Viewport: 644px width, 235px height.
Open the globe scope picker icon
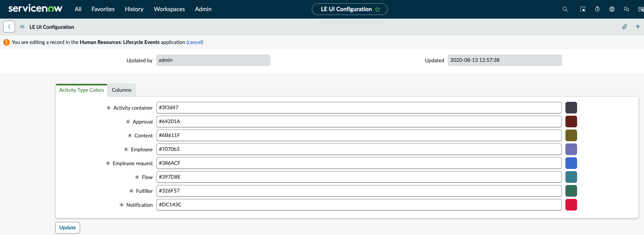(x=612, y=9)
